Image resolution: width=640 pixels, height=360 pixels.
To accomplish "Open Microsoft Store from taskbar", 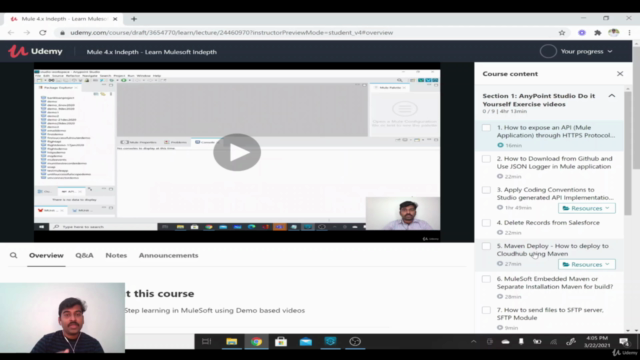I will pos(281,342).
